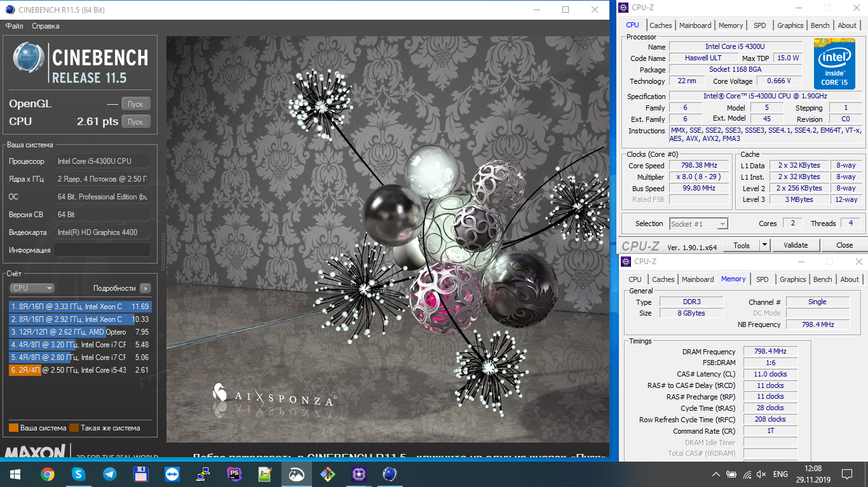Click the Intel Core i5 logo badge
This screenshot has width=868, height=487.
834,64
